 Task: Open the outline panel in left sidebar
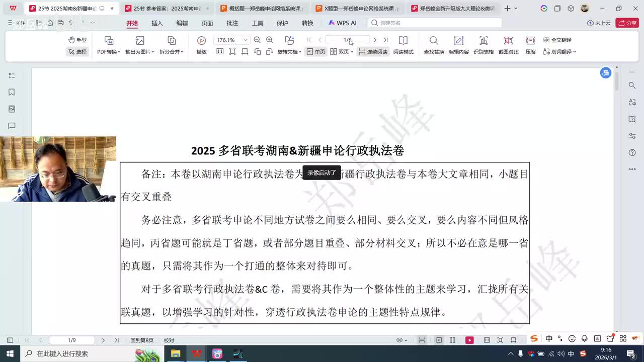12,75
